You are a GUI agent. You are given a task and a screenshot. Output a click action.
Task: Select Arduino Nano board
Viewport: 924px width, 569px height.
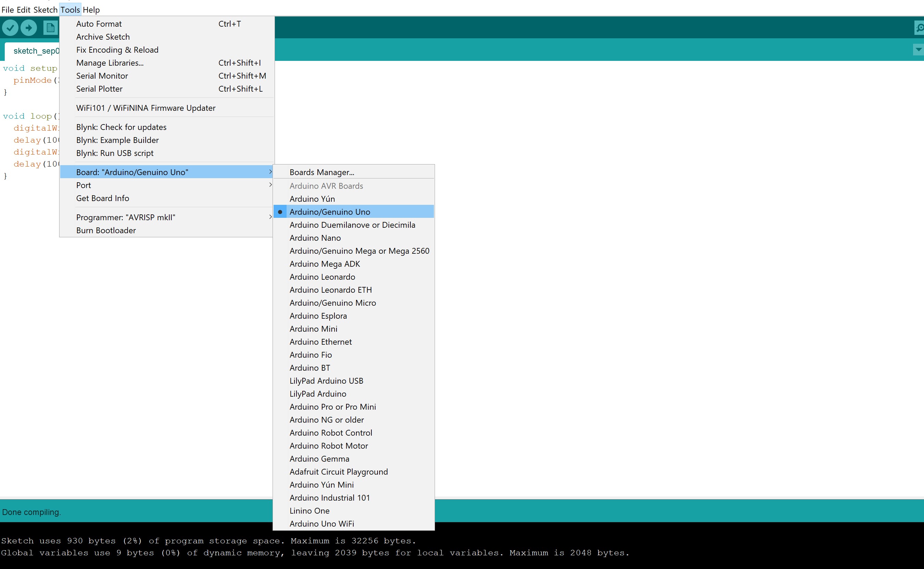coord(353,238)
